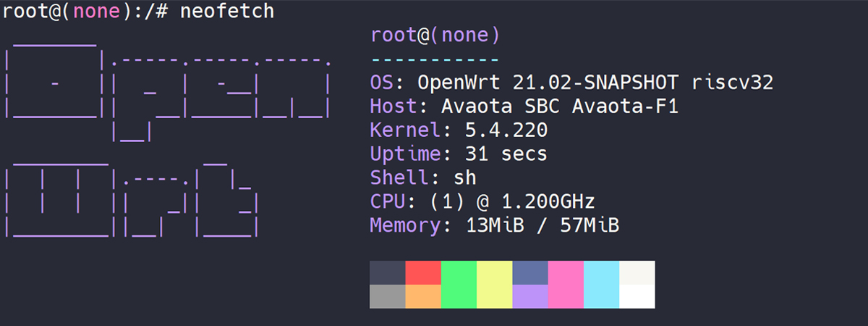Click the 13MiB / 57MiB value

coord(542,226)
